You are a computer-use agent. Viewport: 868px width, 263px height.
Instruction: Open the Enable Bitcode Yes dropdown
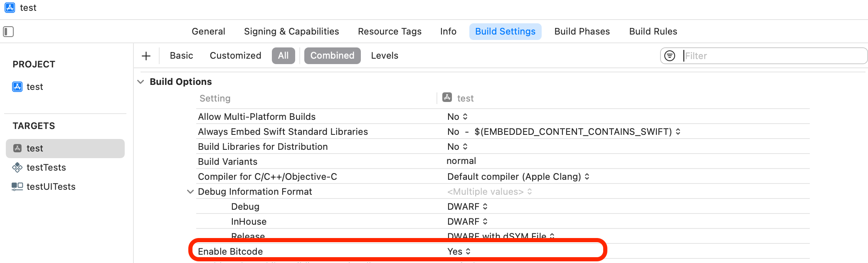tap(459, 251)
